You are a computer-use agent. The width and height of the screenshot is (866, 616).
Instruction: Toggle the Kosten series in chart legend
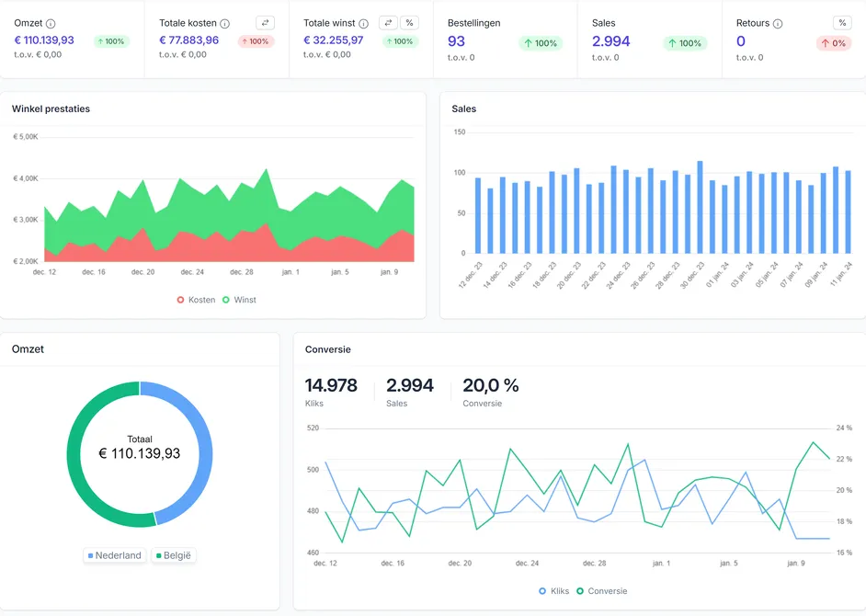click(196, 300)
